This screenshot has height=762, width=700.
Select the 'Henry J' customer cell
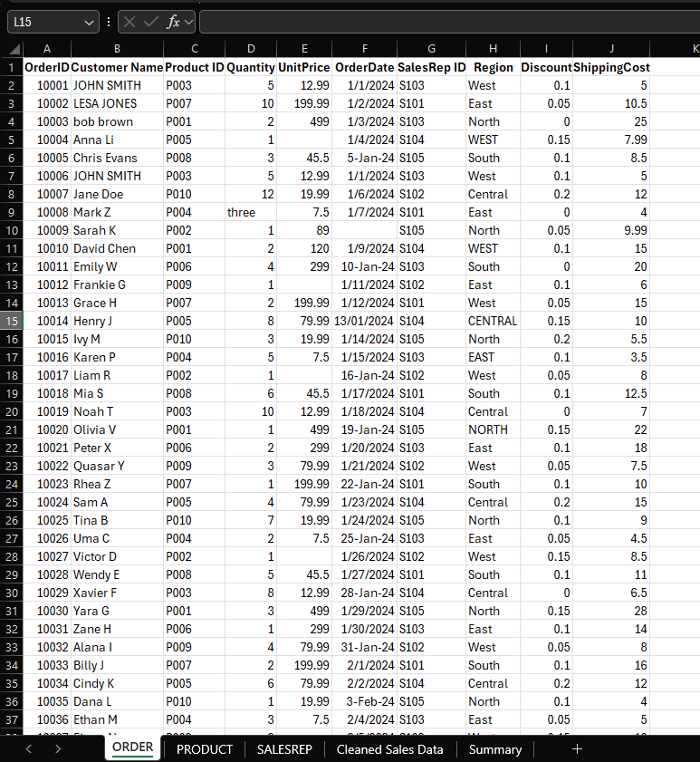[x=117, y=322]
